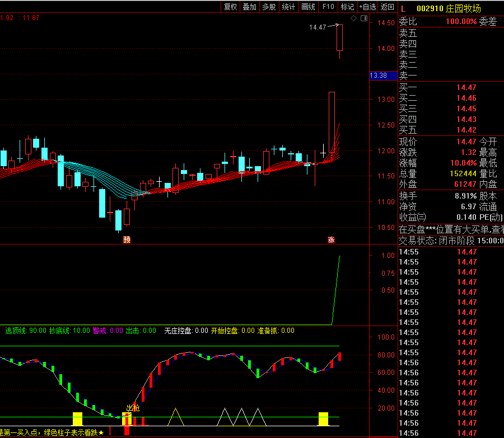The height and width of the screenshot is (438, 504).
Task: Click the 抄底线: 10.00 indicator label
Action: click(x=69, y=331)
